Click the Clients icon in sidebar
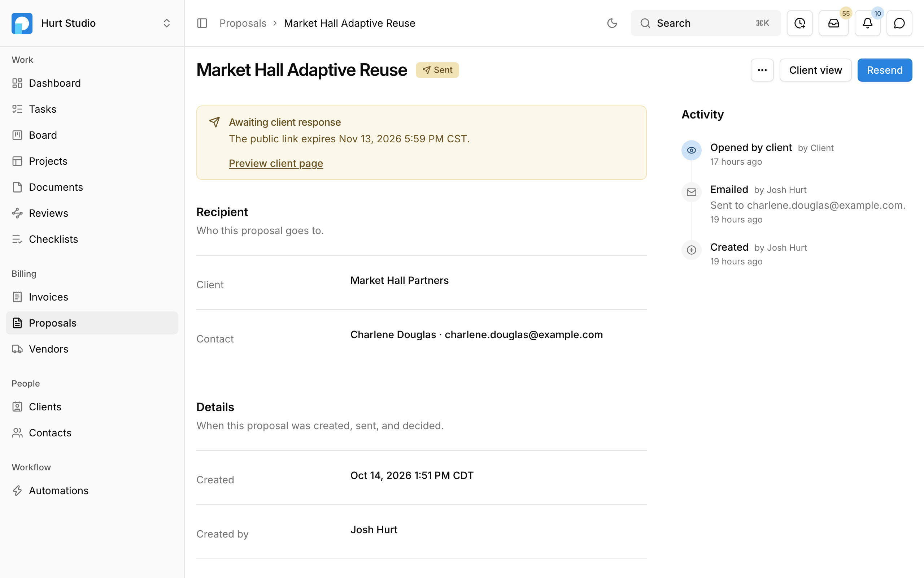Screen dimensions: 924x578 (17, 407)
